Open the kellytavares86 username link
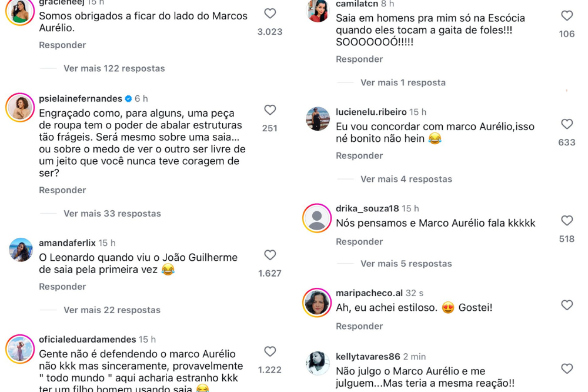The height and width of the screenshot is (392, 588). coord(368,357)
